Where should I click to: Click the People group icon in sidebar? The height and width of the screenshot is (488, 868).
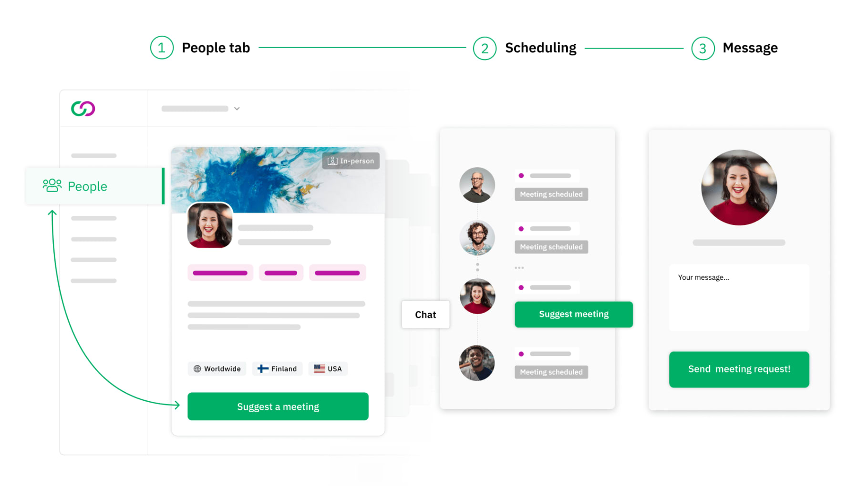tap(52, 185)
